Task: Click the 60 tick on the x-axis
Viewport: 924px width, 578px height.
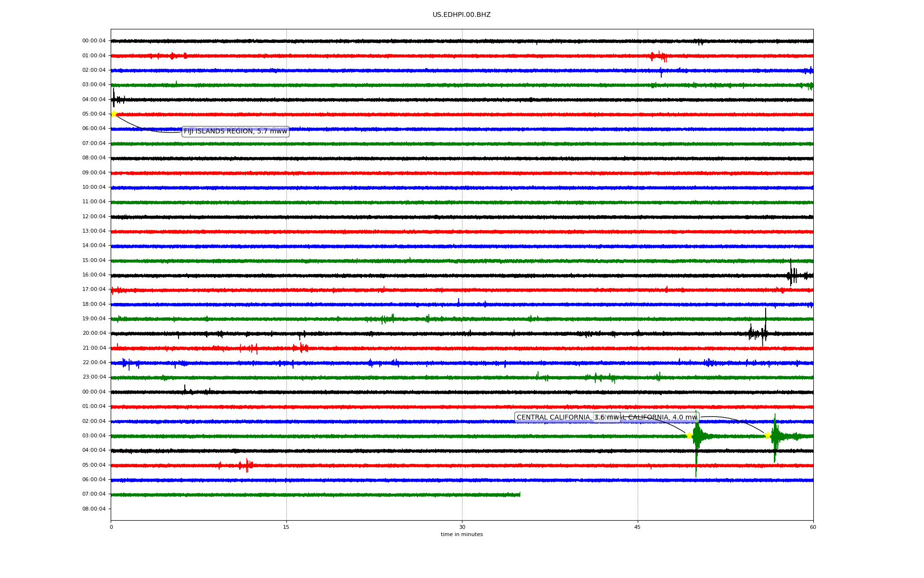Action: [x=813, y=527]
